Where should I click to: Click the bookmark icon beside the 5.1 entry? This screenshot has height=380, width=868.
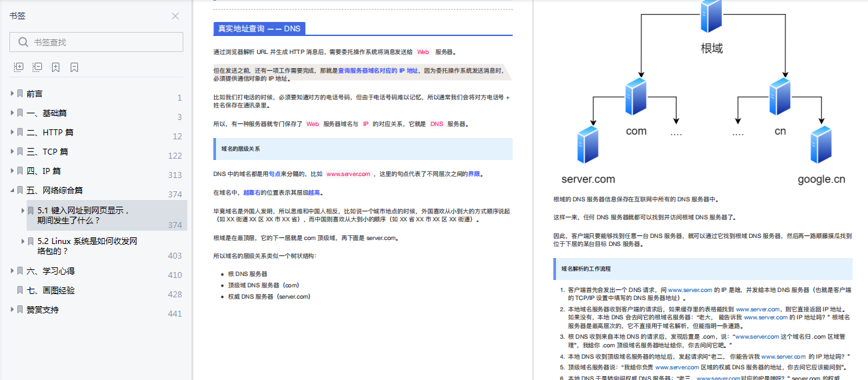(x=31, y=210)
